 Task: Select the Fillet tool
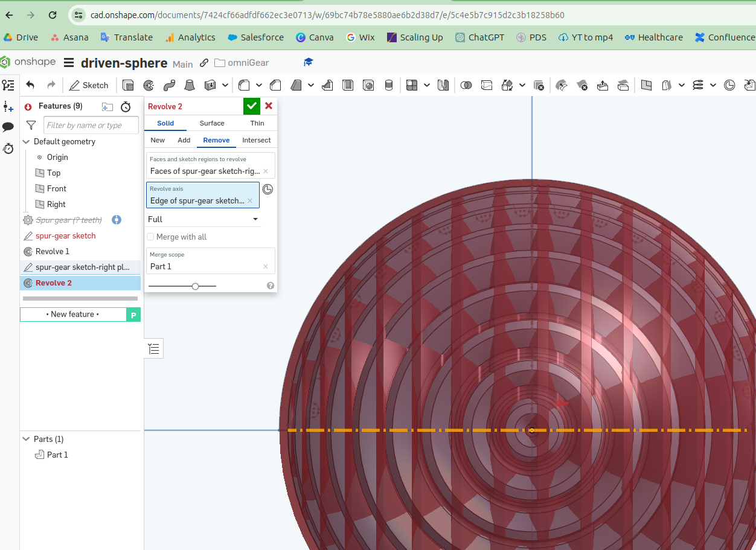pos(244,85)
